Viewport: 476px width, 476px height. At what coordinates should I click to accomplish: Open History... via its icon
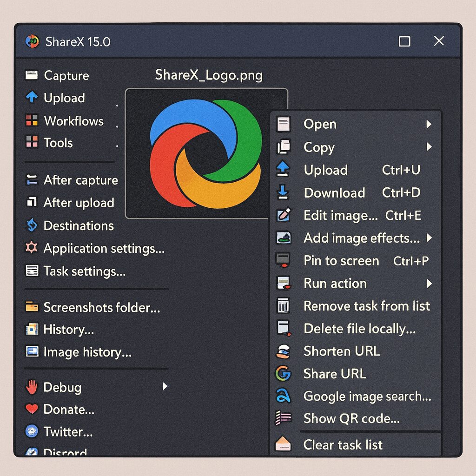click(x=32, y=329)
